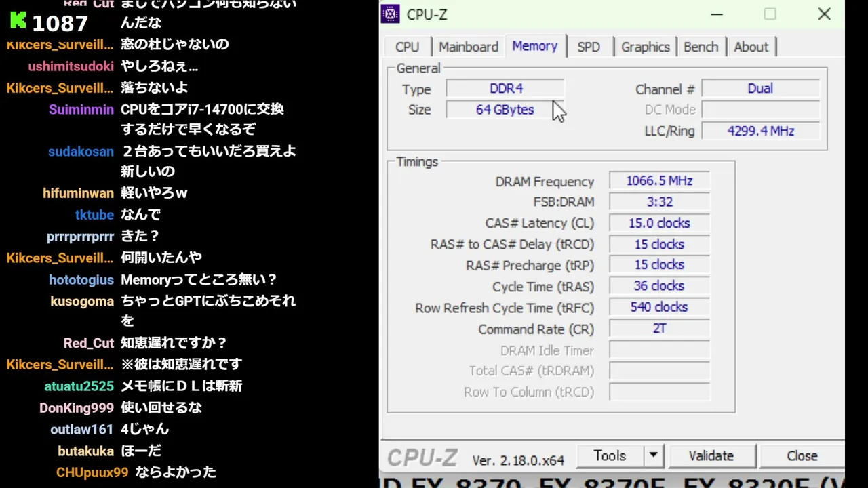The image size is (868, 488).
Task: Click chat username outlaw161
Action: click(x=82, y=429)
